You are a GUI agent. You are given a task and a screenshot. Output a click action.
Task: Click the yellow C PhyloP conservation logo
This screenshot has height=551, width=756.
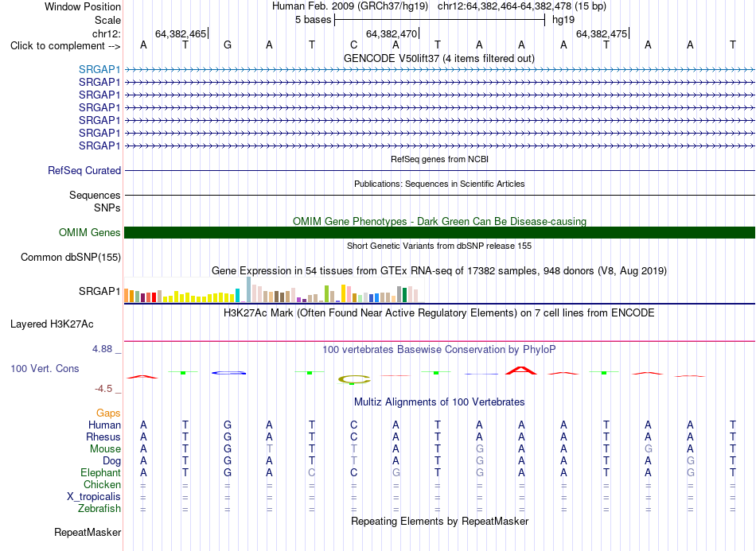(354, 379)
